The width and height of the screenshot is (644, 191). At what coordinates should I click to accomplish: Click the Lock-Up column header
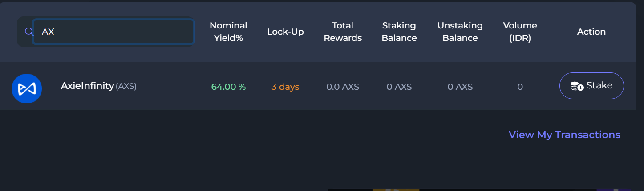(285, 32)
